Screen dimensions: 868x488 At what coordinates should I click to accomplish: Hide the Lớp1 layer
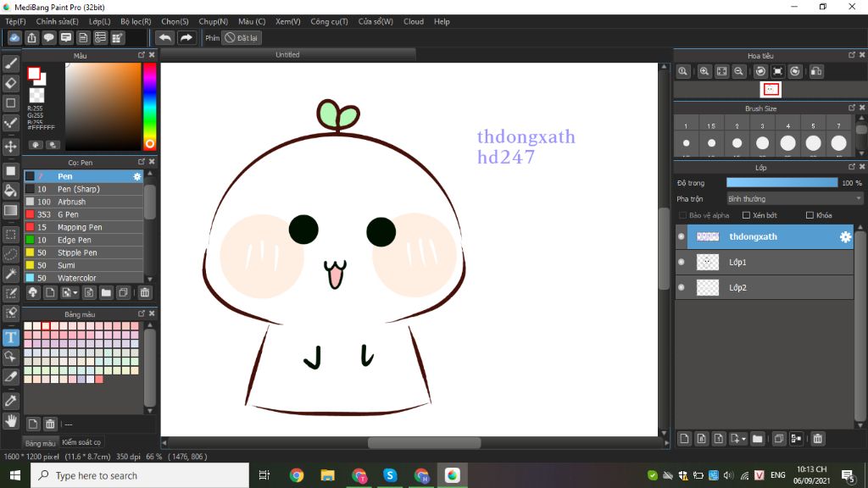point(682,263)
